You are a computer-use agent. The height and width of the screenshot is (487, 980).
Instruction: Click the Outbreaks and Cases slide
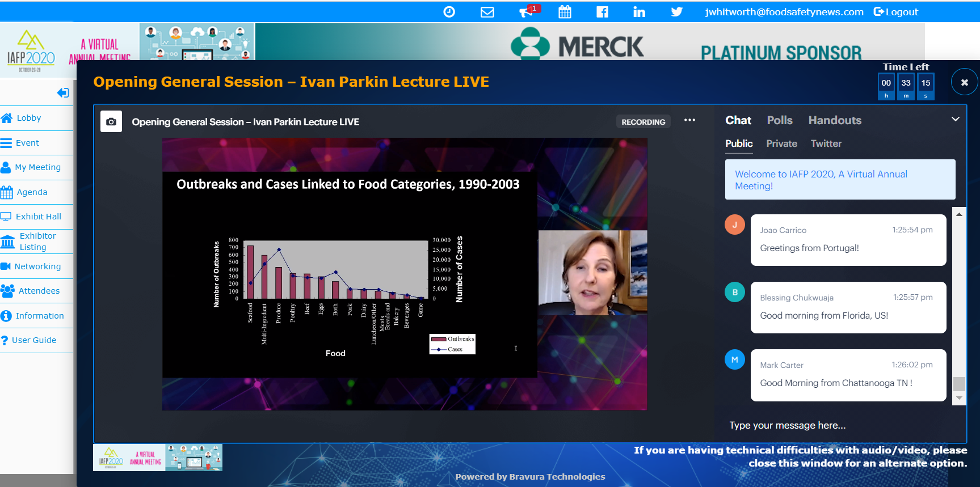coord(350,275)
